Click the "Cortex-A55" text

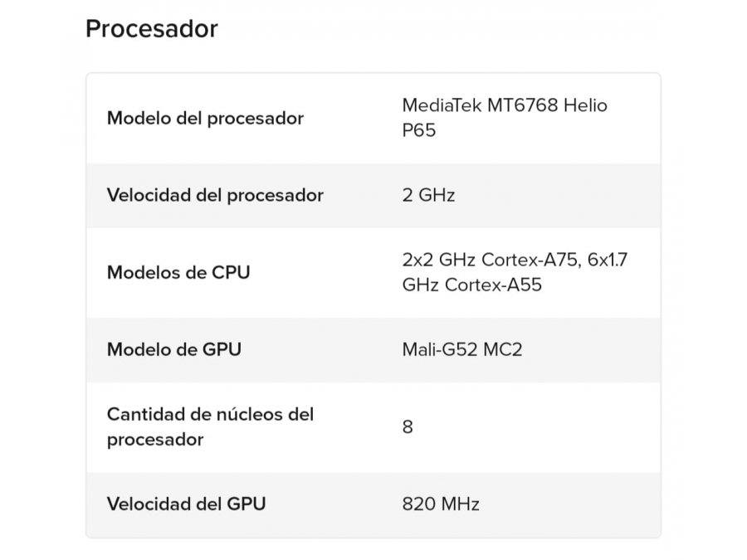[x=494, y=285]
